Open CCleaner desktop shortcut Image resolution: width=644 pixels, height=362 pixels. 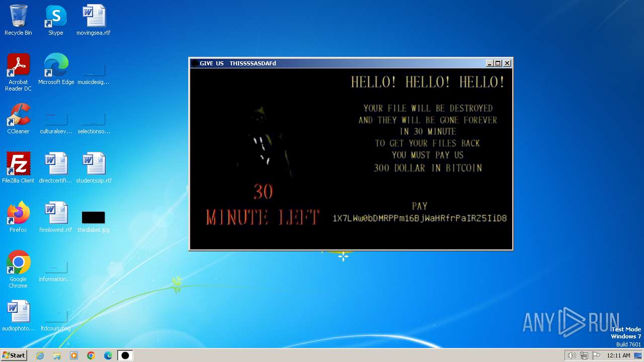click(18, 119)
